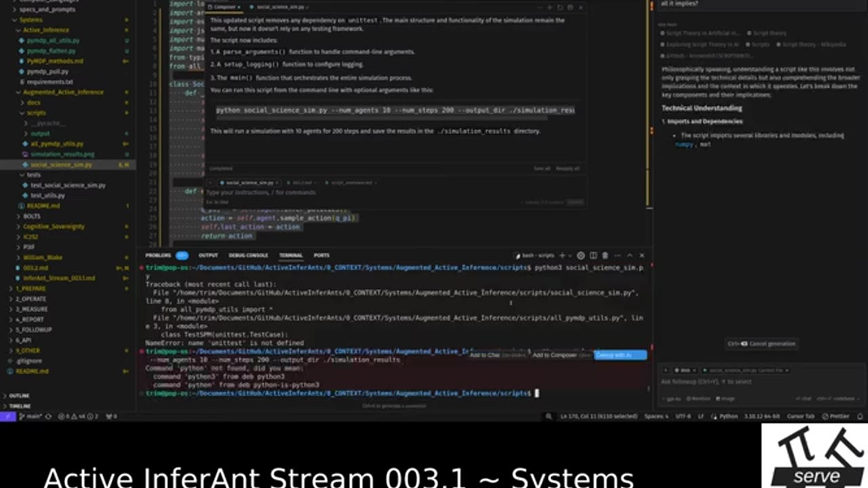Open simulation_results.png file
Viewport: 868px width, 488px height.
(61, 154)
